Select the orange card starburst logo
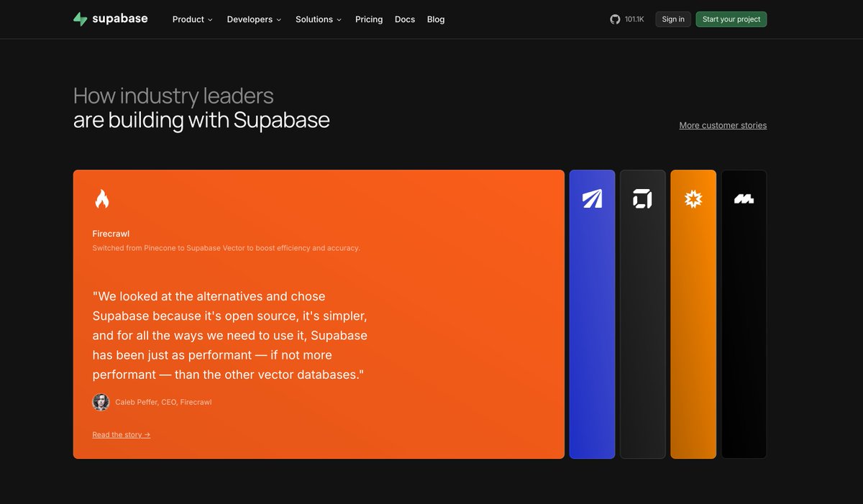863x504 pixels. click(x=693, y=199)
